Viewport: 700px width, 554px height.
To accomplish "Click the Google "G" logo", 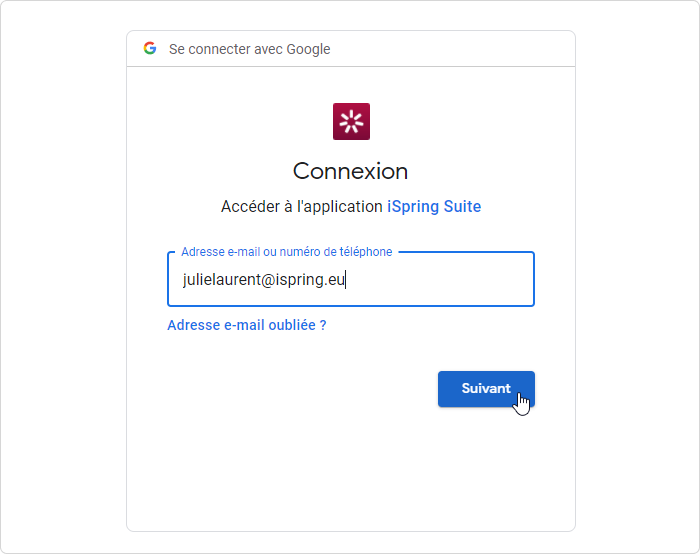I will click(x=150, y=48).
